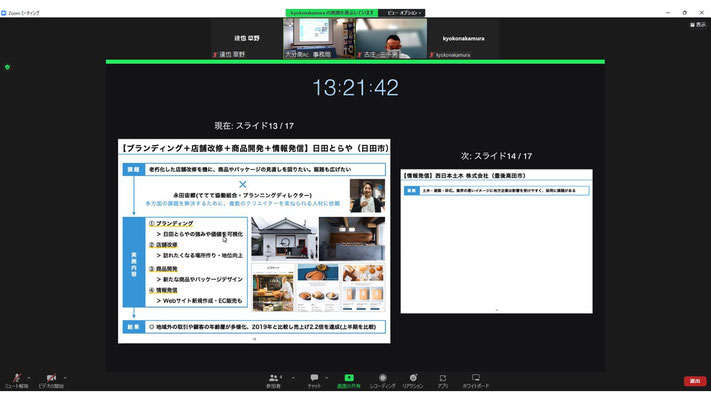Open the Participants panel
This screenshot has width=711, height=400.
click(274, 380)
